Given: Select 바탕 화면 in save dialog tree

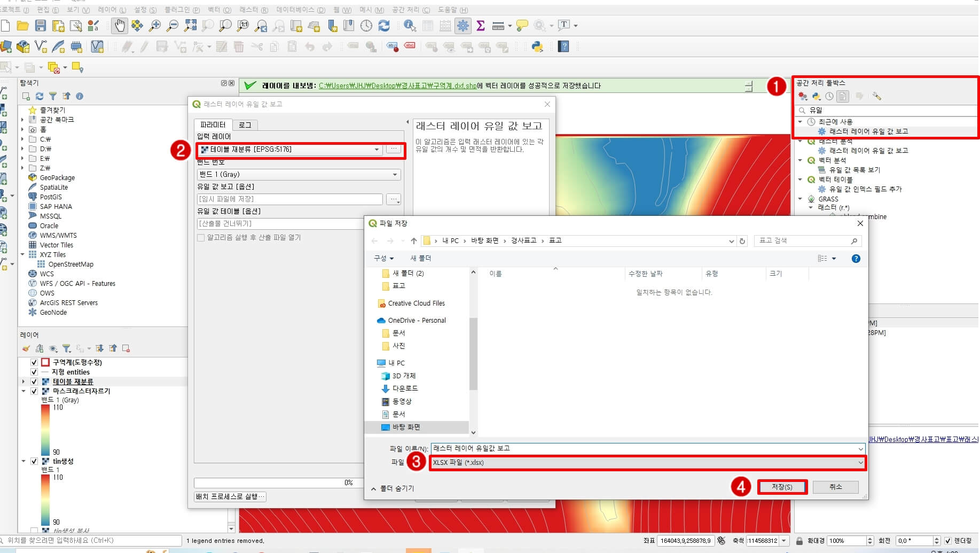Looking at the screenshot, I should [406, 427].
